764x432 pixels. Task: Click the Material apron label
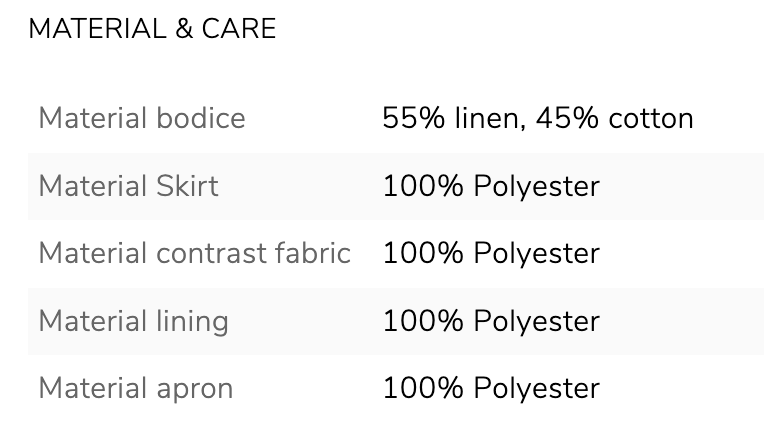135,388
